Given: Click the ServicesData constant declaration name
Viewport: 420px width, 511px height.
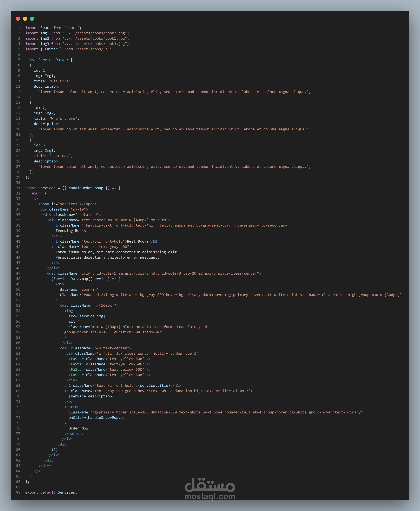Looking at the screenshot, I should pyautogui.click(x=51, y=60).
